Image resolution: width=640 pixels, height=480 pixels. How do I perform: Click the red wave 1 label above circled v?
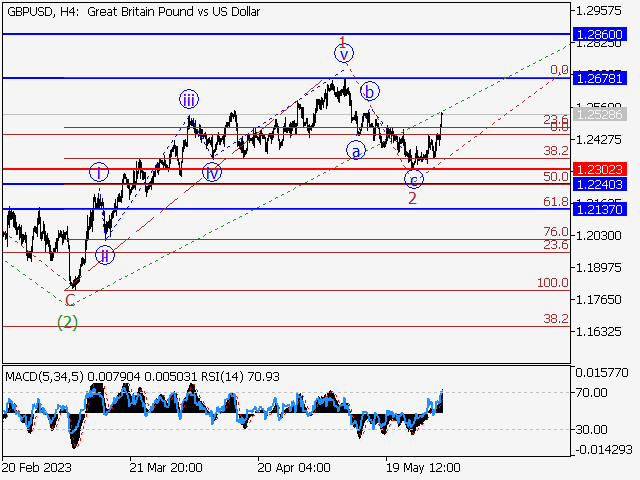pos(343,40)
